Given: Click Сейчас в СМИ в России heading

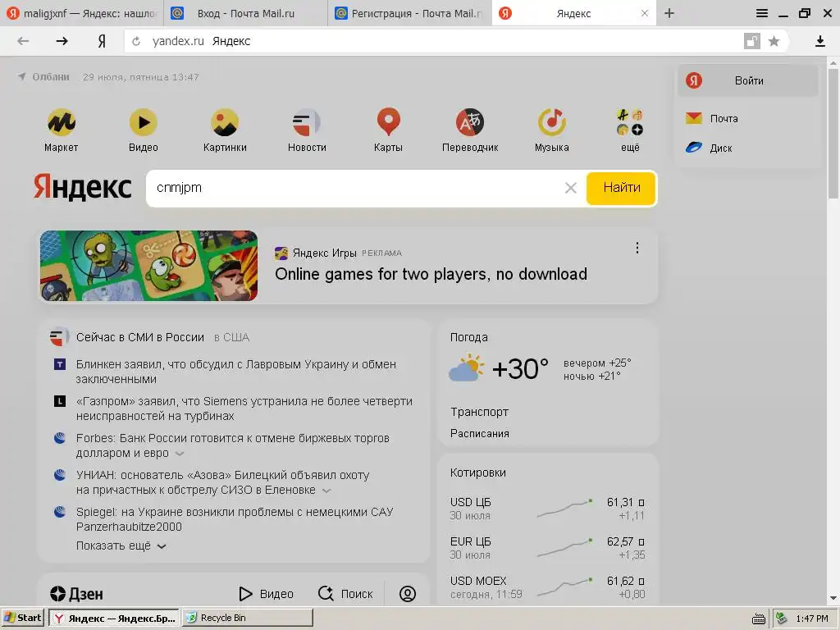Looking at the screenshot, I should point(139,337).
